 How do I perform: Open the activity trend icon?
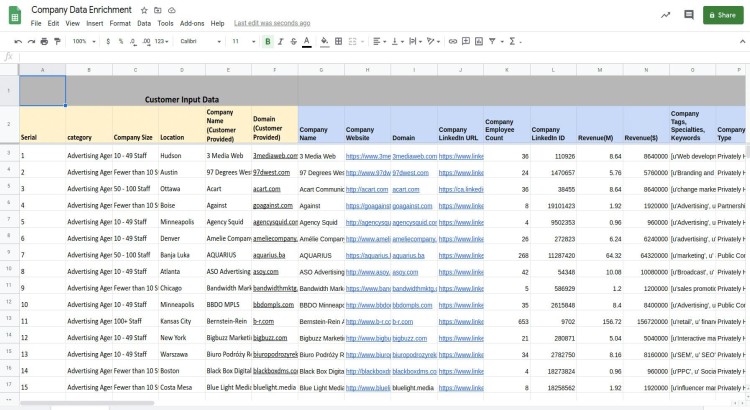pyautogui.click(x=665, y=15)
